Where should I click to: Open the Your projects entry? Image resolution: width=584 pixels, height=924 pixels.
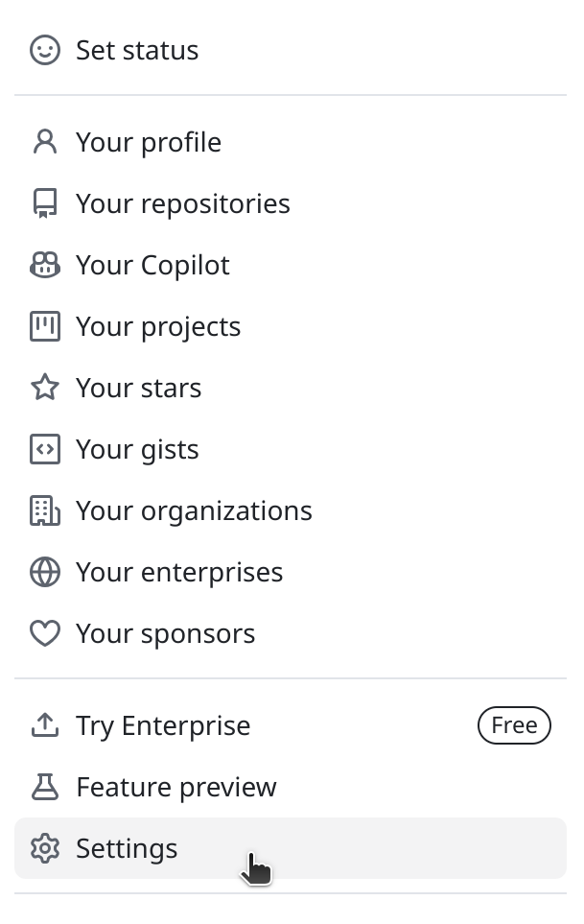[158, 326]
